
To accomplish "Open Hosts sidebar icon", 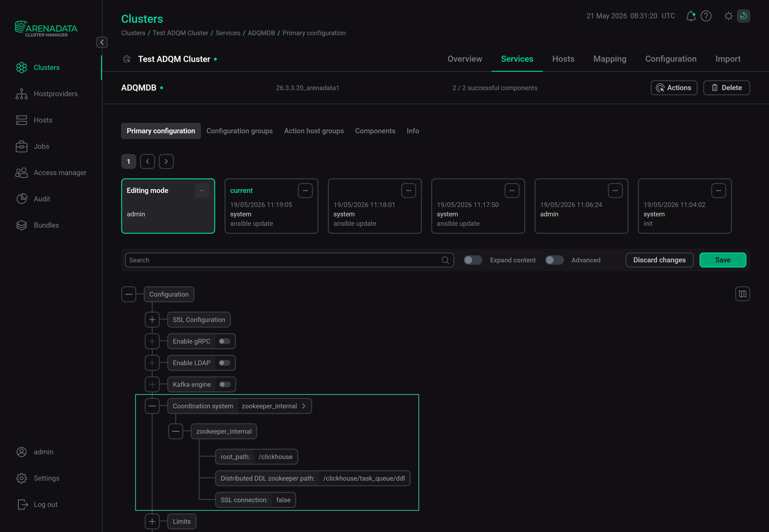I will [x=22, y=120].
